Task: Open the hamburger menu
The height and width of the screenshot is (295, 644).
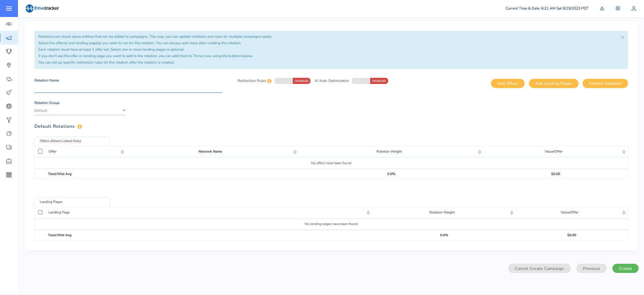Action: click(x=9, y=8)
